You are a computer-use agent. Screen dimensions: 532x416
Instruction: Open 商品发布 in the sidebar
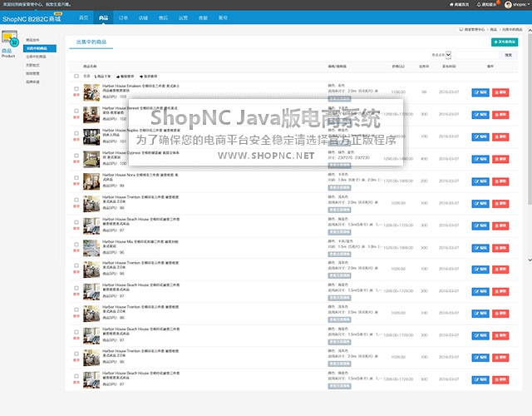(32, 40)
